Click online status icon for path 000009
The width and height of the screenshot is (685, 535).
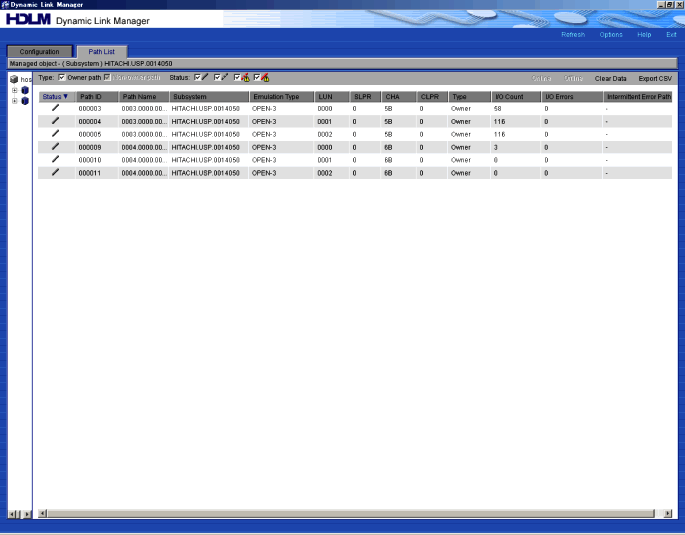pos(55,147)
